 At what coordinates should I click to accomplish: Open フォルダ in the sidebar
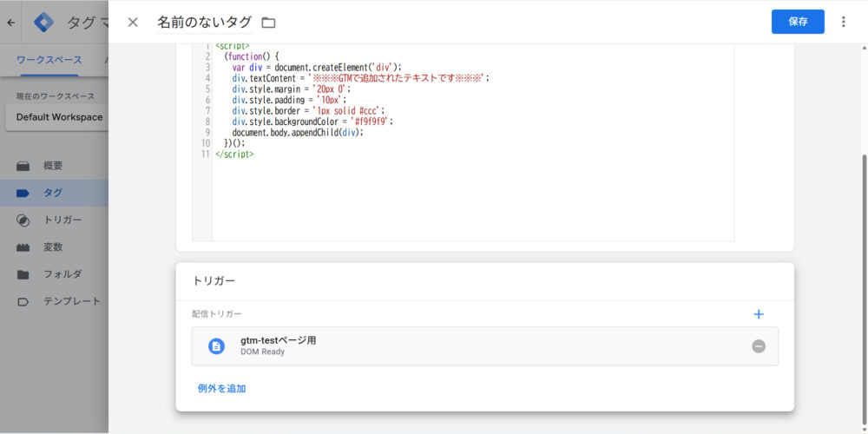62,274
